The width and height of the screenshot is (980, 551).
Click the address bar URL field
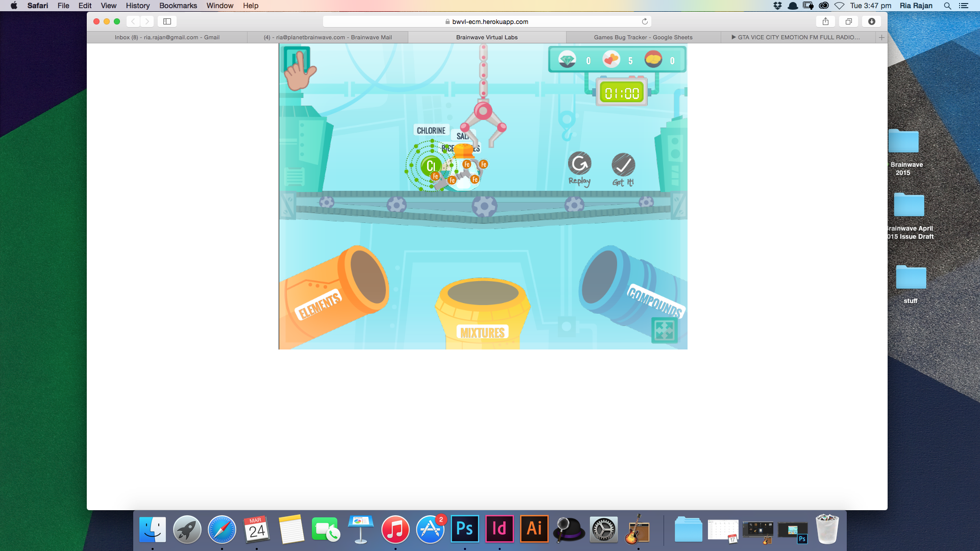[x=487, y=21]
